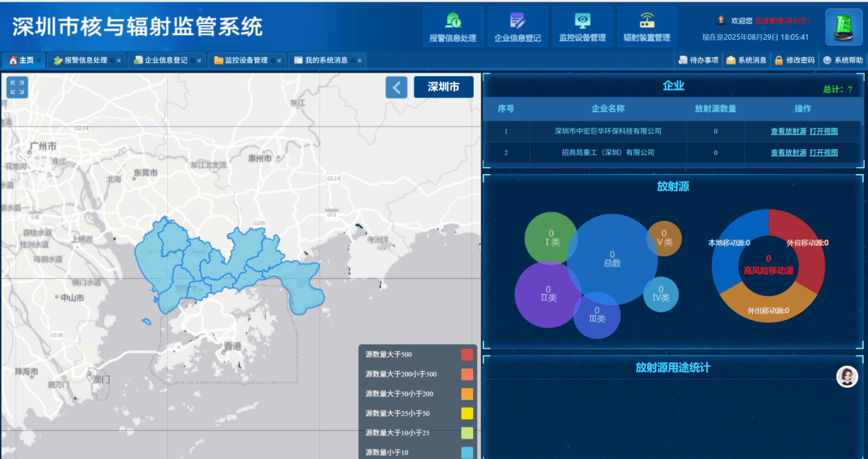The image size is (868, 459).
Task: Click the red 源数量大于500 legend swatch
Action: click(x=467, y=354)
